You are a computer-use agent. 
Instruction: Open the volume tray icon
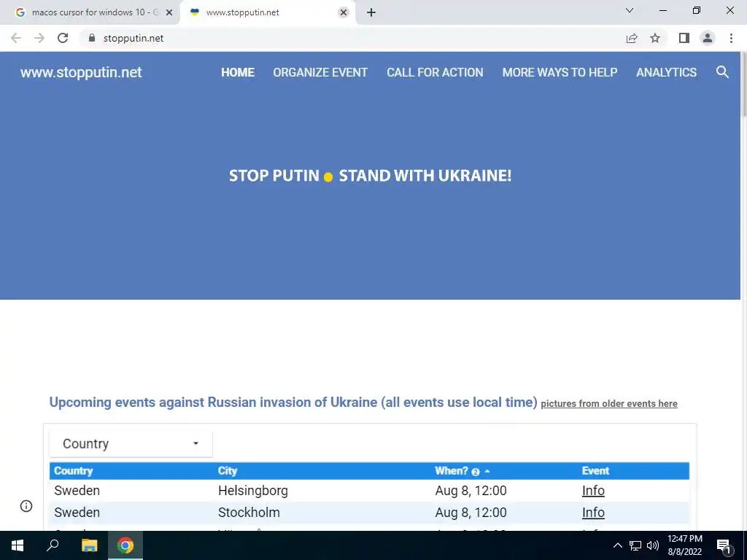tap(653, 545)
